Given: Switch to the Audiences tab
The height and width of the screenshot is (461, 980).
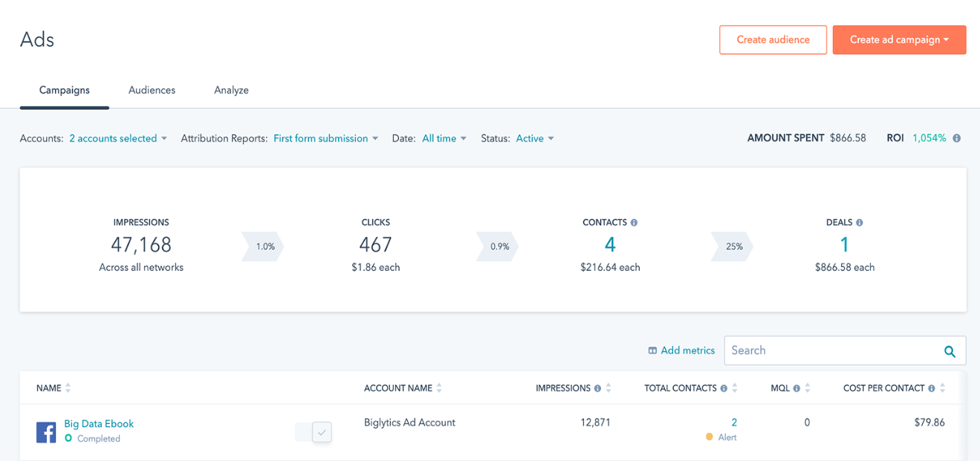Looking at the screenshot, I should [152, 91].
